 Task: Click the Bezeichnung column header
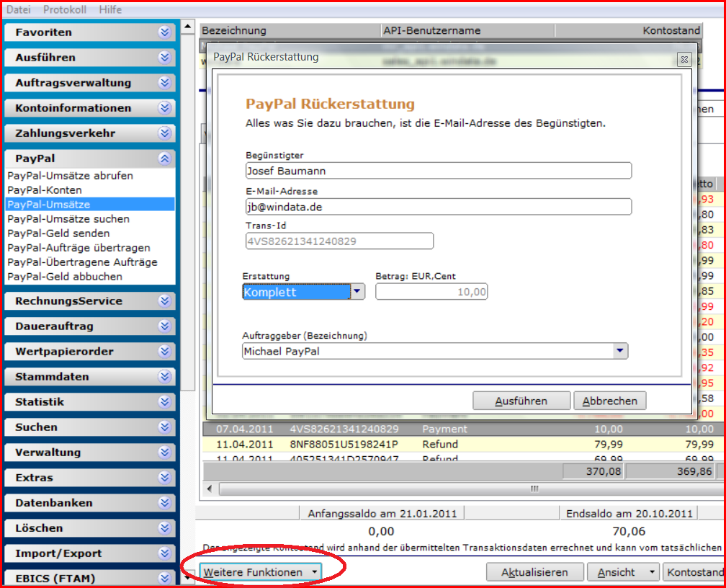pyautogui.click(x=290, y=30)
